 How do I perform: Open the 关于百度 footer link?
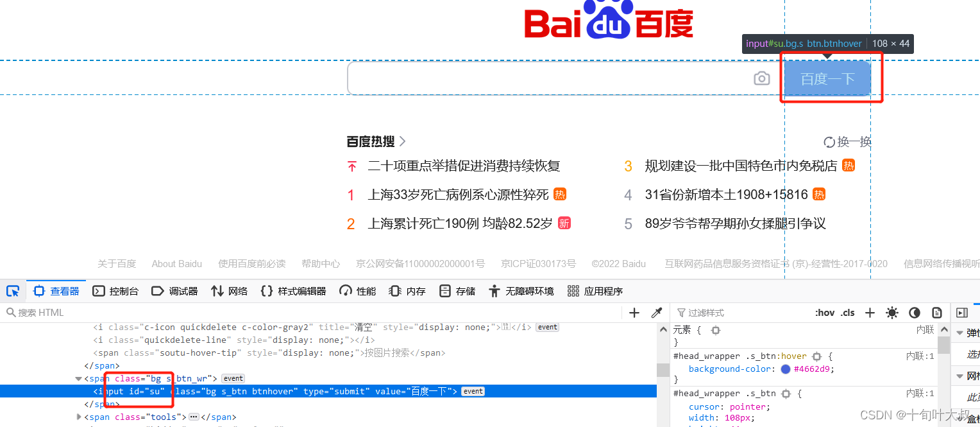[x=117, y=264]
